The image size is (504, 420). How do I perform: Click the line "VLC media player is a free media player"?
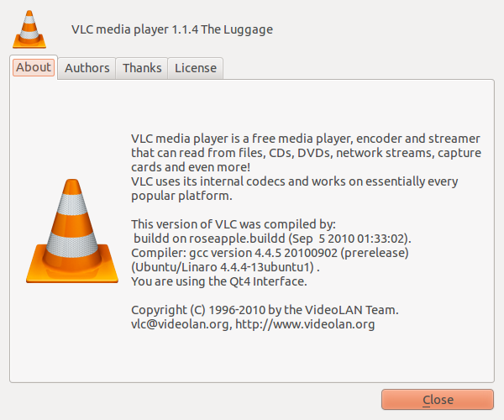[x=305, y=139]
